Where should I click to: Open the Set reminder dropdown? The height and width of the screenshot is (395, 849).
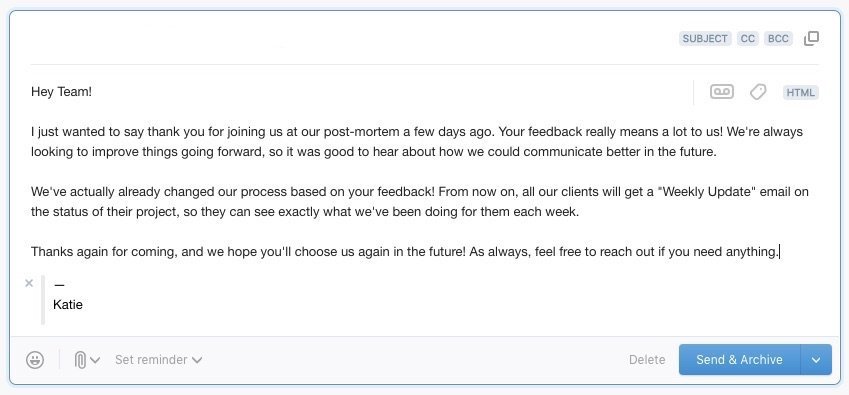tap(158, 360)
